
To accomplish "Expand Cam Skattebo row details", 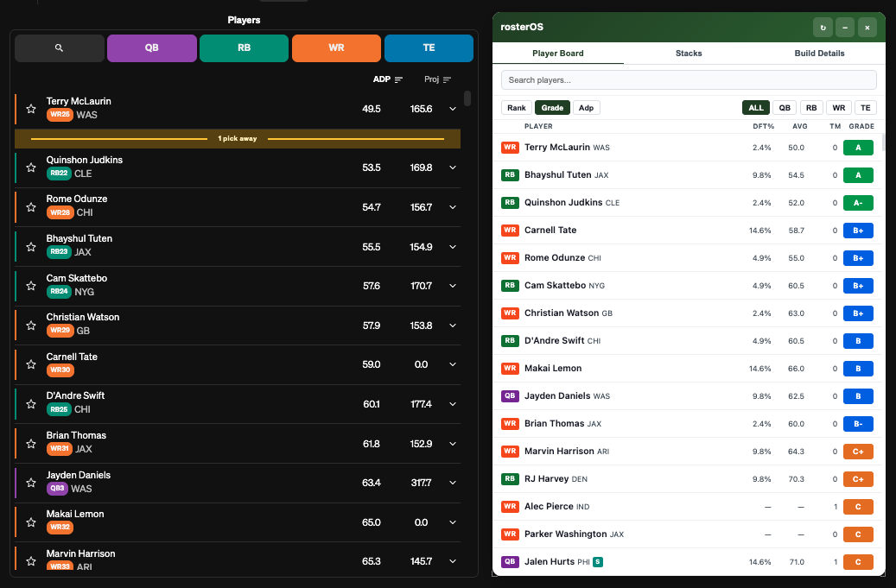I will (x=453, y=286).
